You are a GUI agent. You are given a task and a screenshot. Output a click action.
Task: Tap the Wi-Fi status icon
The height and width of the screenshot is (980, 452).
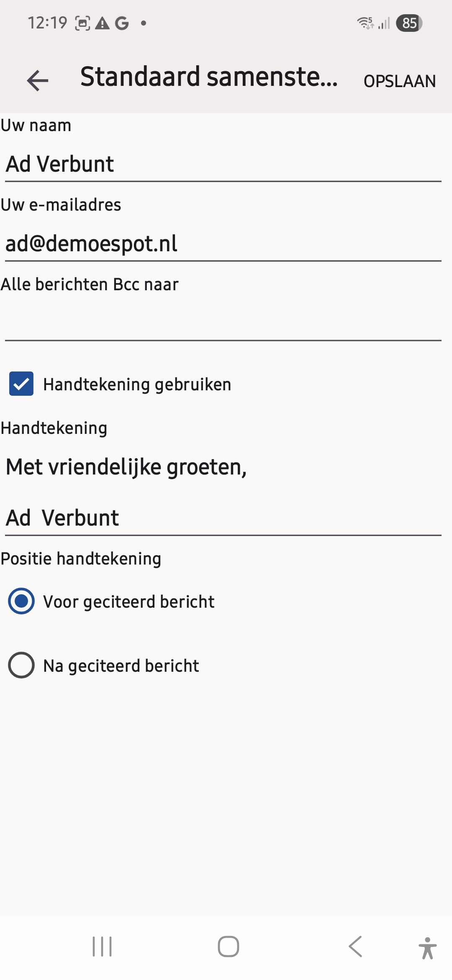pyautogui.click(x=365, y=23)
